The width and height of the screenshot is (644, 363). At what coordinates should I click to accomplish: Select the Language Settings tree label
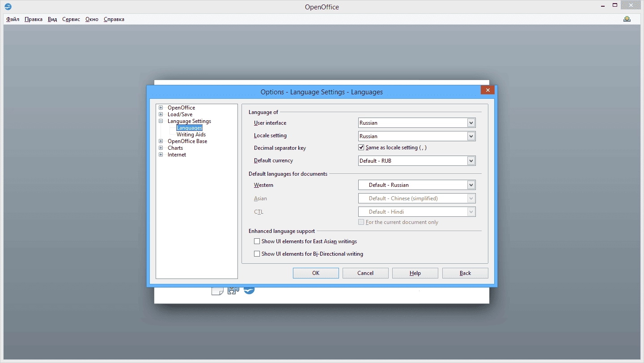pyautogui.click(x=189, y=121)
